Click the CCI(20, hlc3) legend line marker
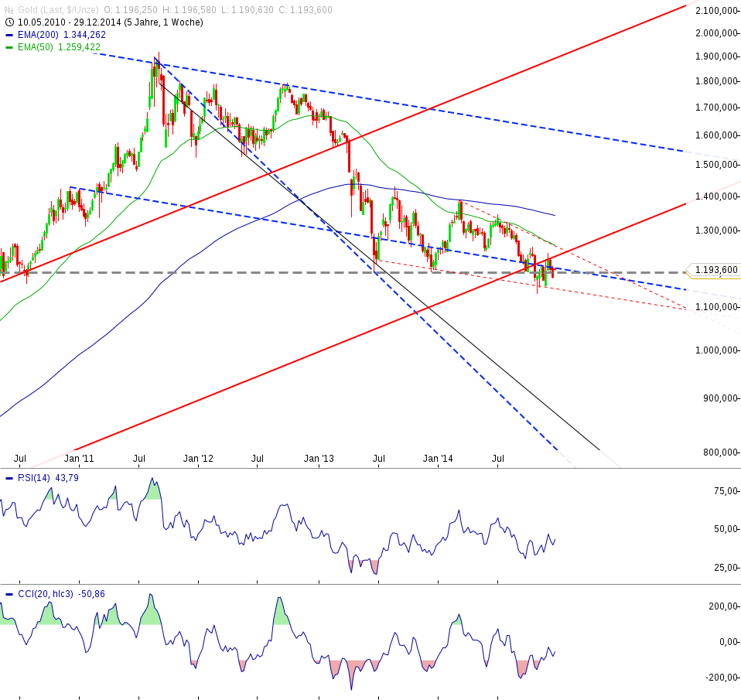The width and height of the screenshot is (741, 700). tap(11, 593)
